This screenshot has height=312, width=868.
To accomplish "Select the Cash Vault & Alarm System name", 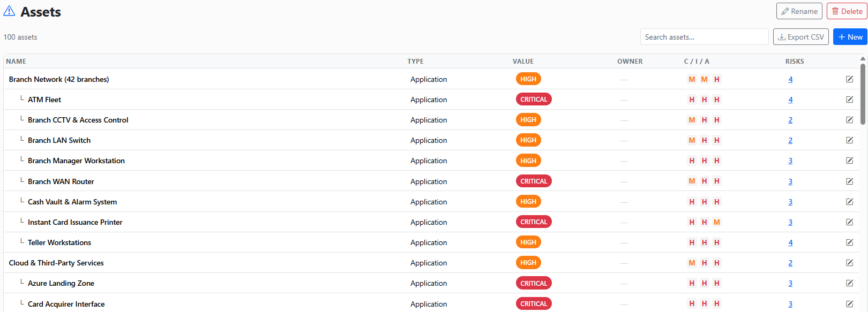I will (x=72, y=202).
